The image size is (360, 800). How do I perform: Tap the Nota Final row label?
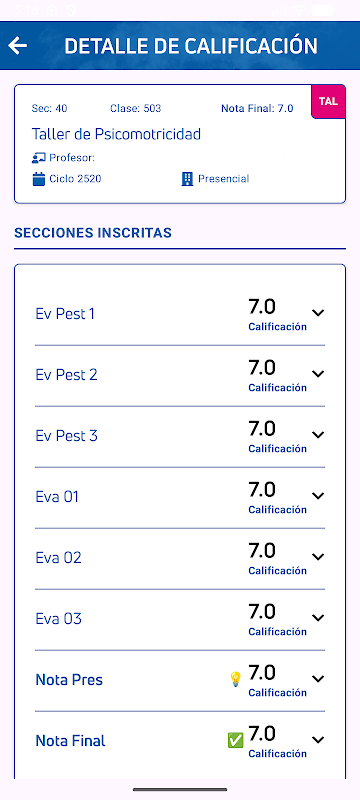tap(70, 741)
